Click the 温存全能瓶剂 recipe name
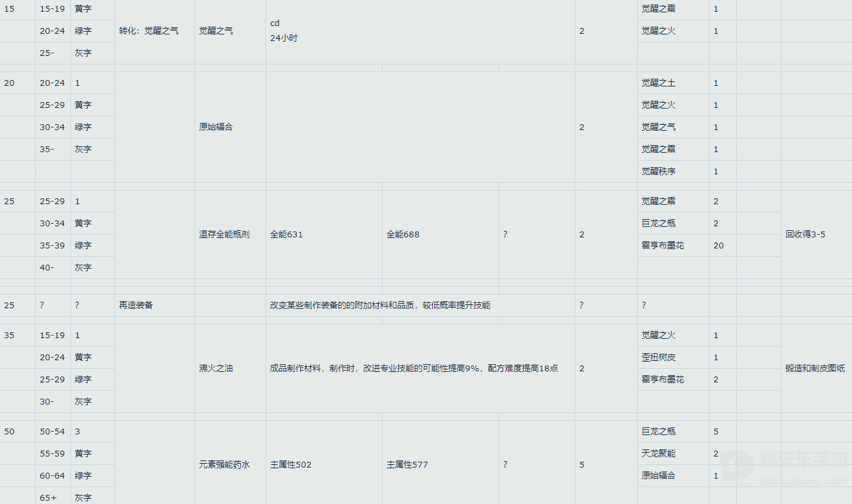 point(224,234)
